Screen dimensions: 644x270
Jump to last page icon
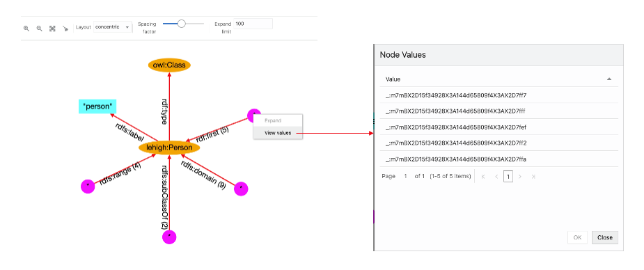[533, 177]
